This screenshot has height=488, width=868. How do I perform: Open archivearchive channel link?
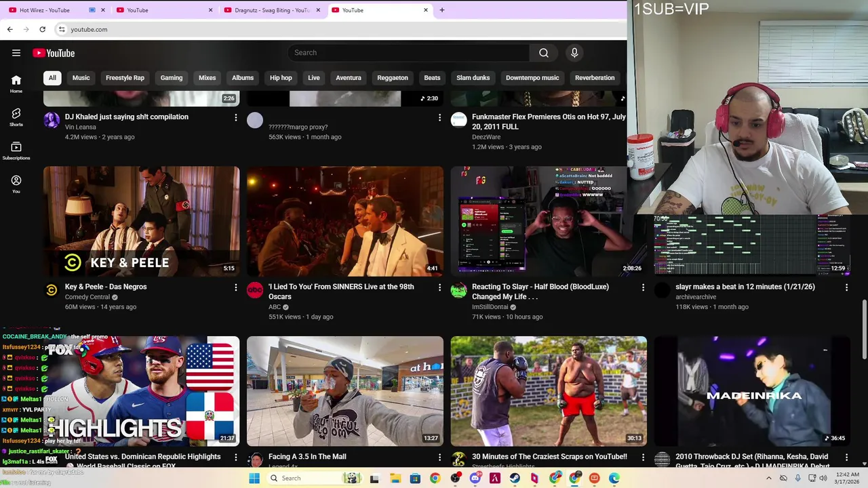coord(696,297)
